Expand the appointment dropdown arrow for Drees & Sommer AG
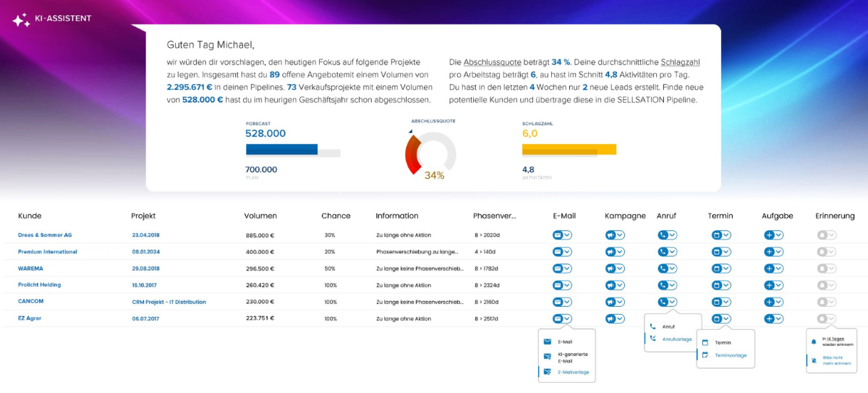 tap(726, 235)
